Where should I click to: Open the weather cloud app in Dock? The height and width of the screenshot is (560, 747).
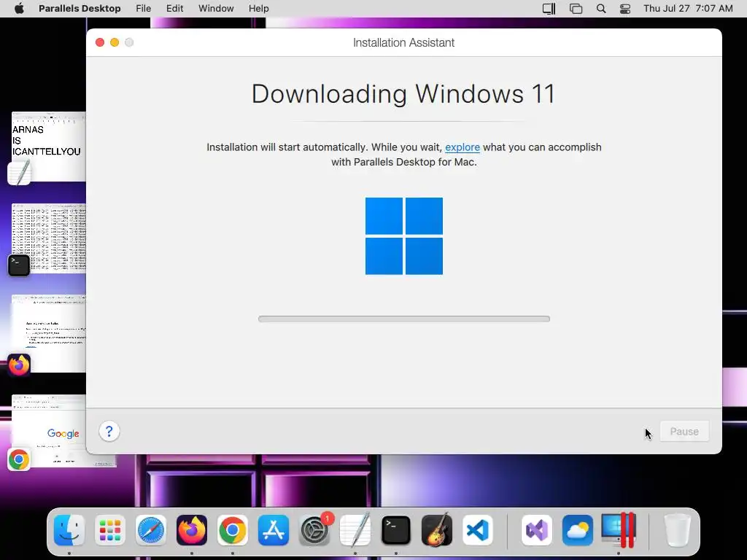(578, 530)
